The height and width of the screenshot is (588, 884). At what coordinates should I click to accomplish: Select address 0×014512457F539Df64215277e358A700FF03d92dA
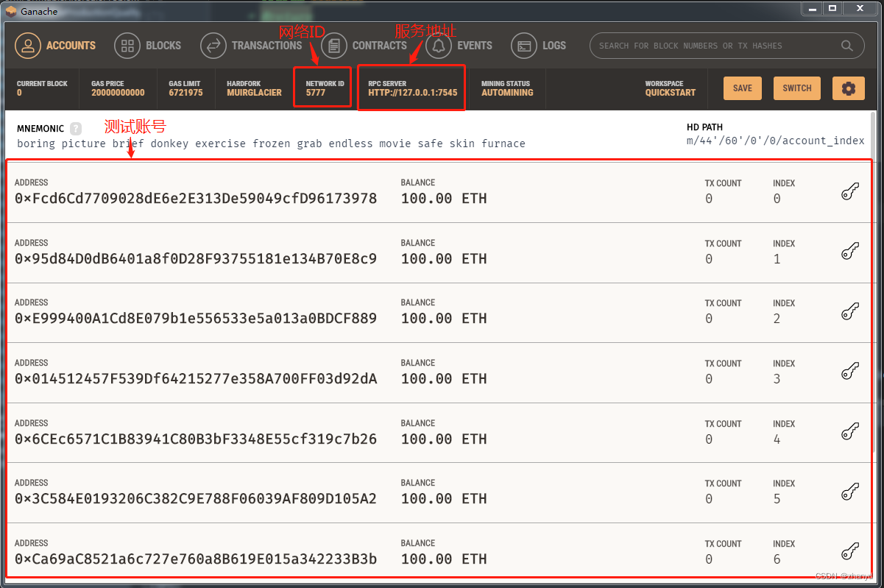[196, 379]
